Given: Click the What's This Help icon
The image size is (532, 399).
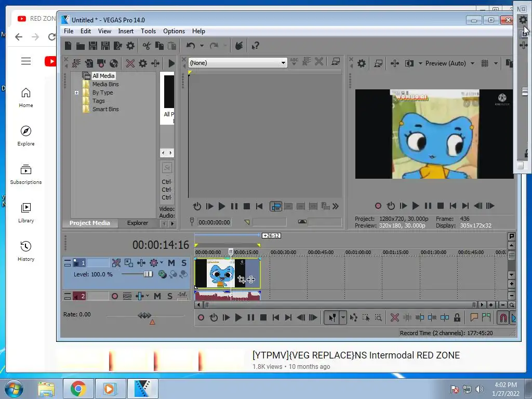Looking at the screenshot, I should tap(255, 46).
